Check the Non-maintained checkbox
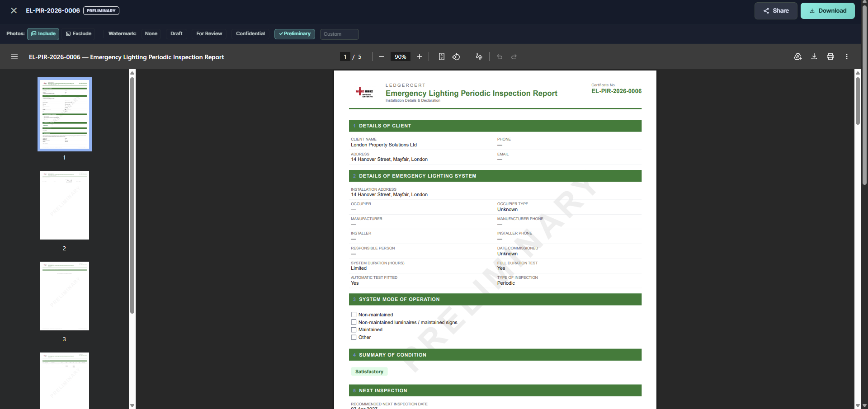The image size is (868, 409). tap(354, 315)
